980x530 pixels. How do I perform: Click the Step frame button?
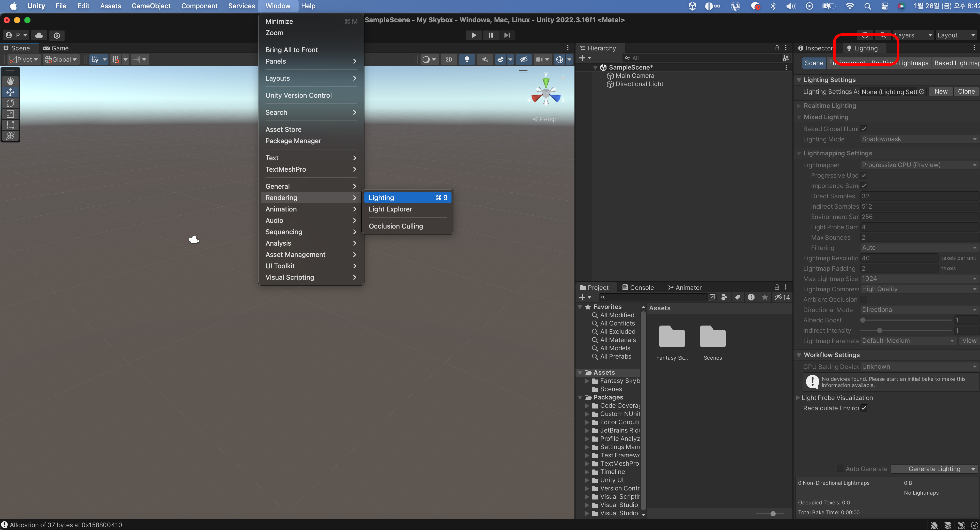507,35
